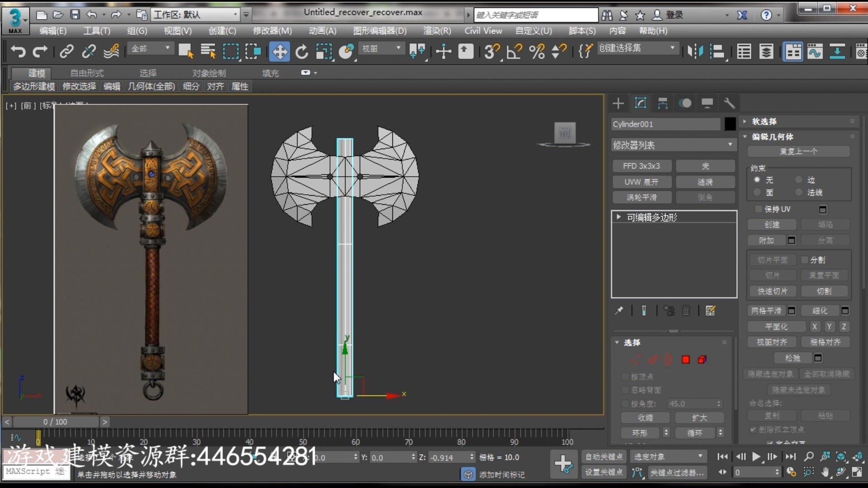The width and height of the screenshot is (868, 488).
Task: Select Polygon sub-object level red square
Action: click(685, 360)
